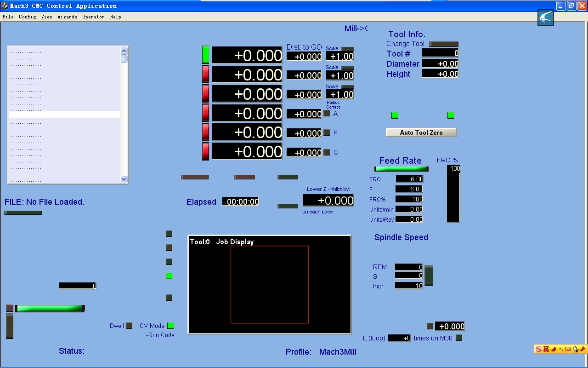Click the left green LED above Auto Tool Zero
The image size is (588, 368).
tap(395, 115)
